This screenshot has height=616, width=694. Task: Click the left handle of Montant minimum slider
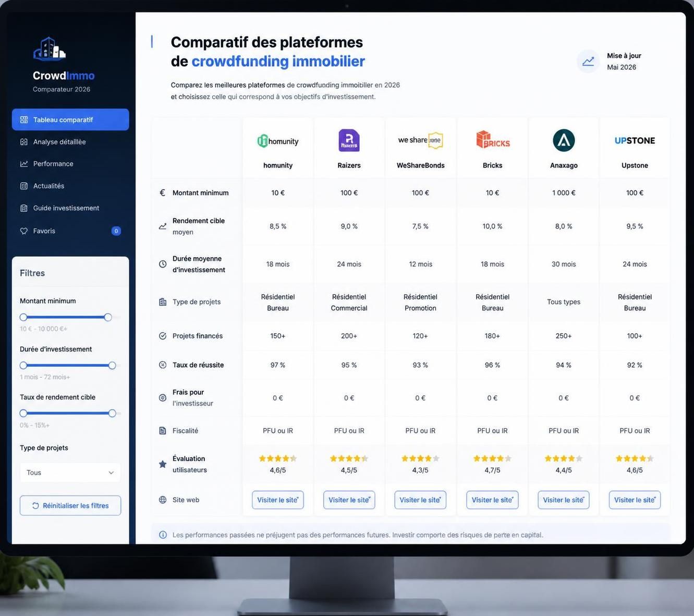pyautogui.click(x=23, y=317)
